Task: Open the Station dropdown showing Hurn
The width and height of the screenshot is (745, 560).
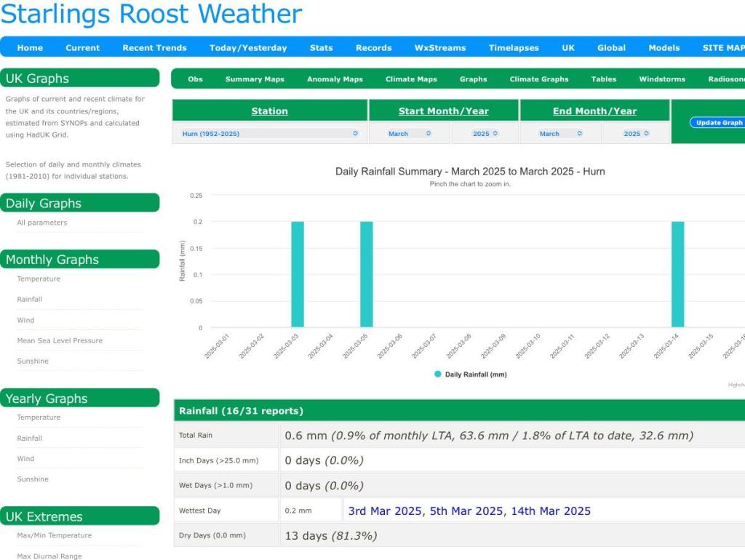Action: (270, 134)
